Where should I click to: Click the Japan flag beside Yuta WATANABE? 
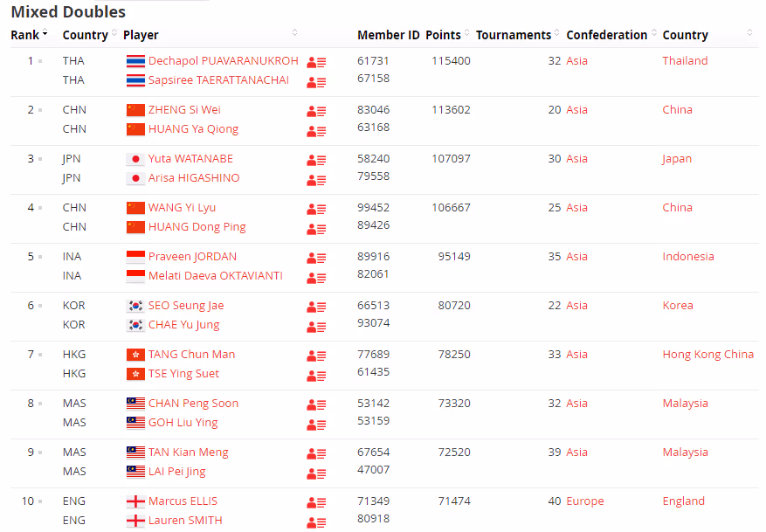click(135, 159)
